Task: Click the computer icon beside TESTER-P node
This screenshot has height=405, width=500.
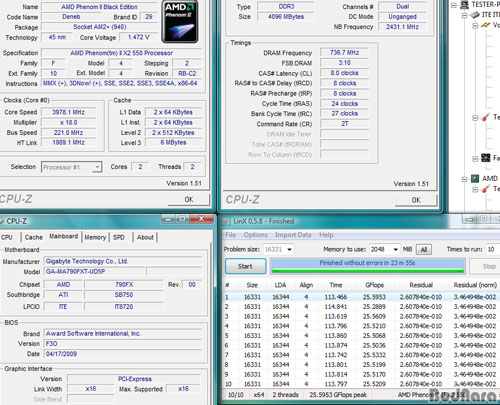Action: (x=464, y=5)
